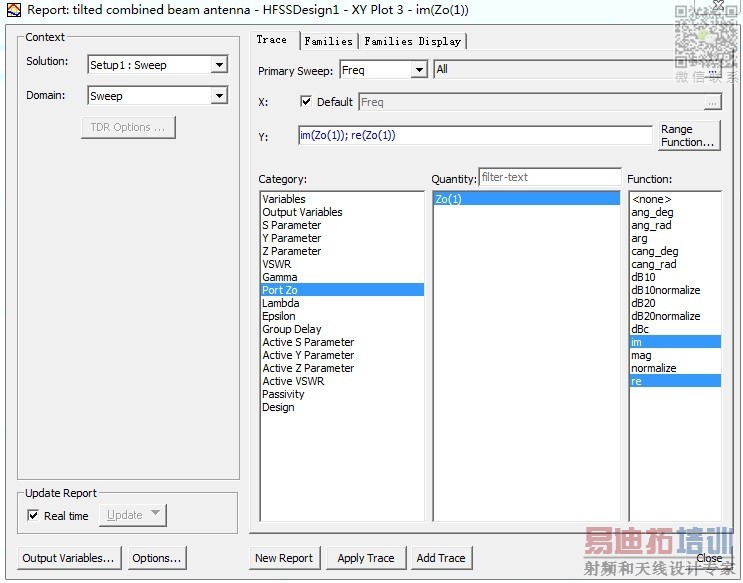Image resolution: width=743 pixels, height=583 pixels.
Task: Select Port Zo category
Action: coord(342,290)
